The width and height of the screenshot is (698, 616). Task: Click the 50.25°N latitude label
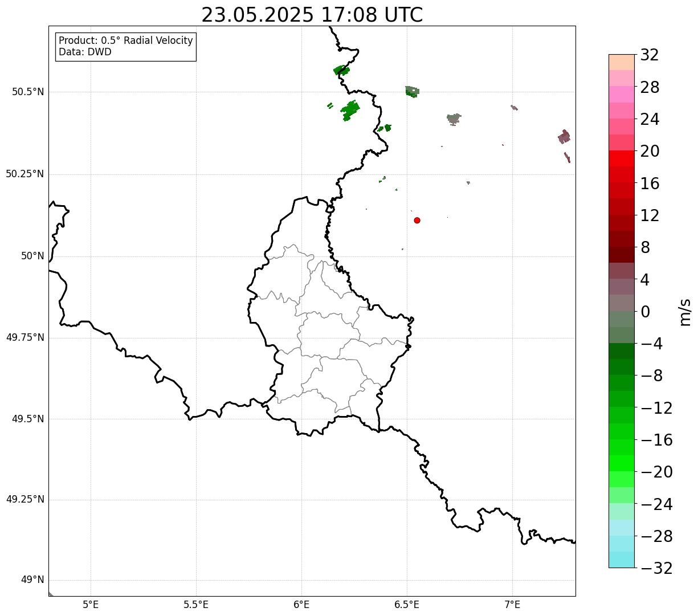coord(25,174)
